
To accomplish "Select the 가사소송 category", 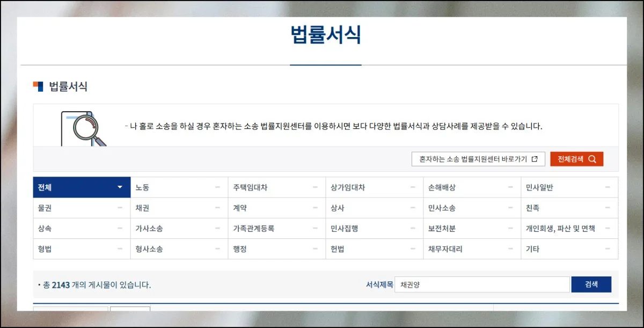I will tap(149, 229).
